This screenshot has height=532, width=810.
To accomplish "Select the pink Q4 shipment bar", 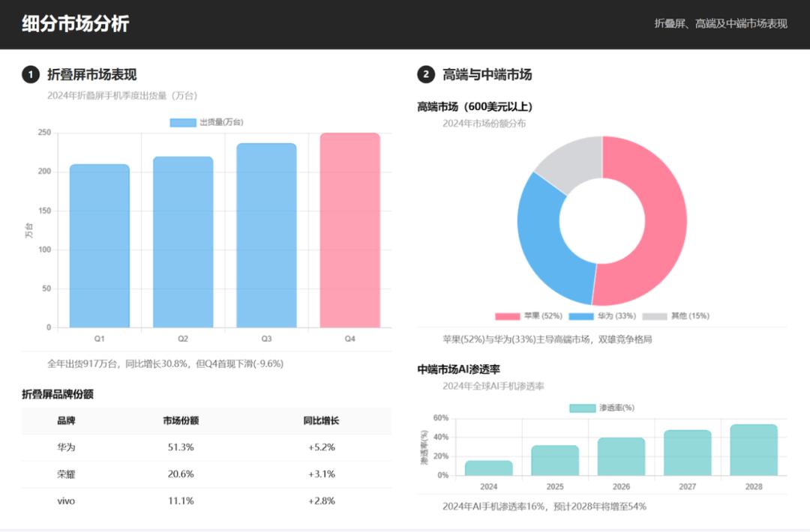I will (x=349, y=230).
